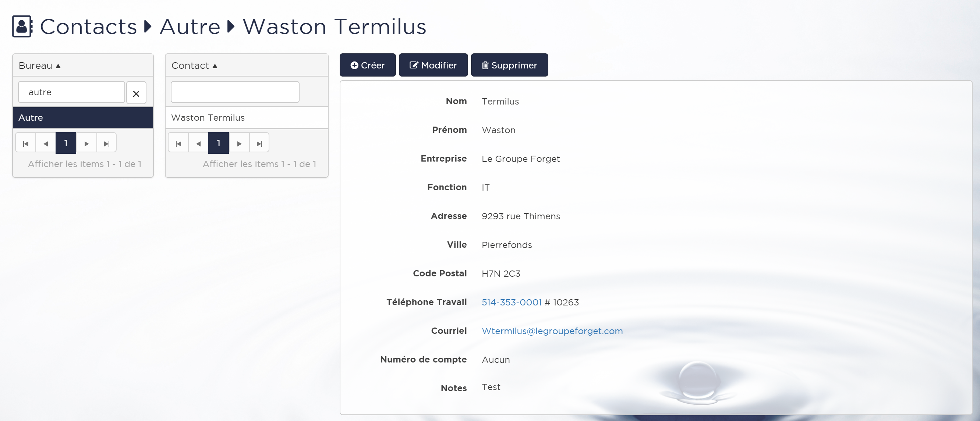Go to next page in Contact pager
Image resolution: width=980 pixels, height=421 pixels.
coord(239,144)
